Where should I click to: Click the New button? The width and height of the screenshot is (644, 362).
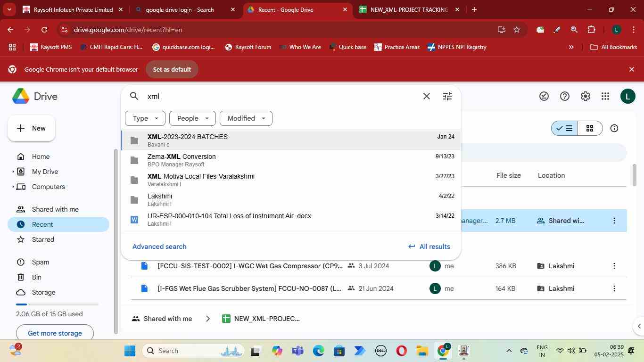(31, 128)
